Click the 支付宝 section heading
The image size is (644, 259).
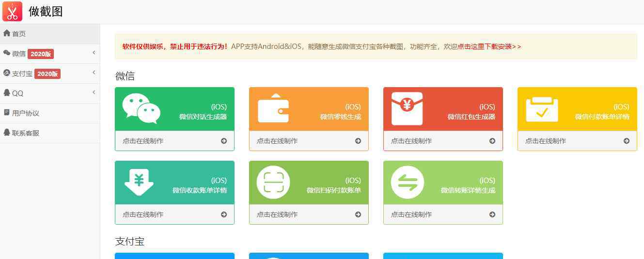(x=130, y=242)
